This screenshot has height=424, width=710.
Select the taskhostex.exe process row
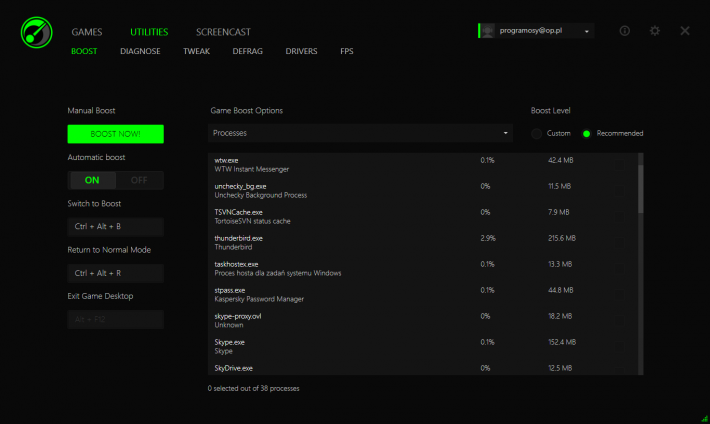click(x=422, y=269)
